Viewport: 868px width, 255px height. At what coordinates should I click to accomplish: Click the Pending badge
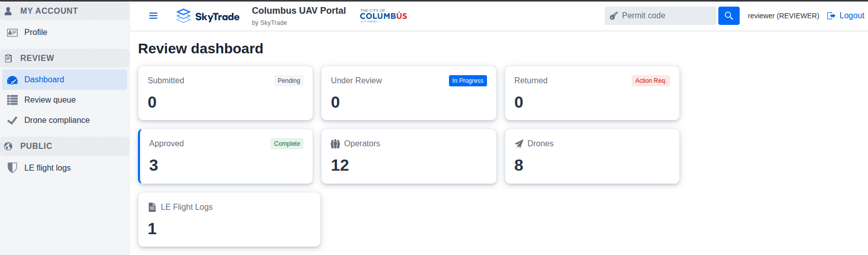289,81
